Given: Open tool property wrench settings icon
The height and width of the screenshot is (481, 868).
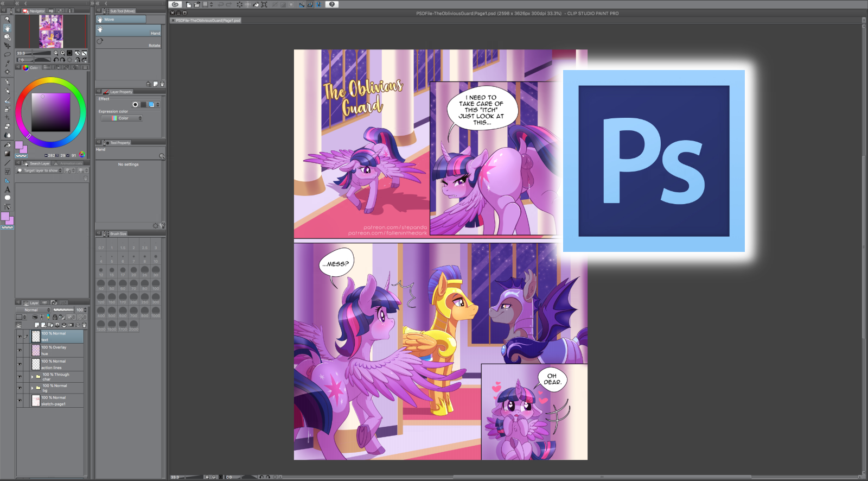Looking at the screenshot, I should pos(162,225).
